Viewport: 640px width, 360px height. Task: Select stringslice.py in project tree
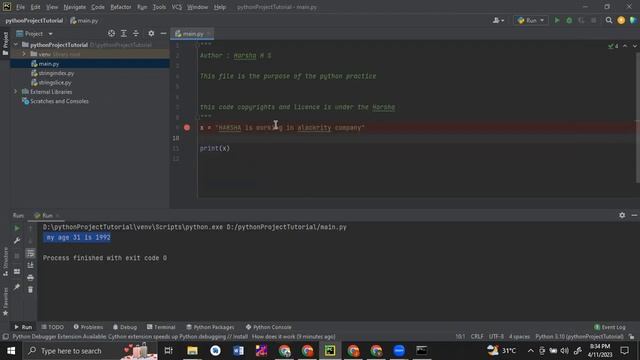point(55,82)
